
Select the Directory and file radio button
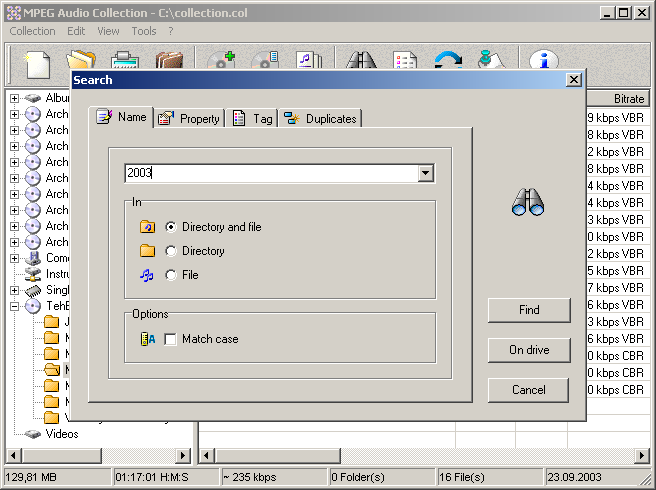pyautogui.click(x=171, y=227)
